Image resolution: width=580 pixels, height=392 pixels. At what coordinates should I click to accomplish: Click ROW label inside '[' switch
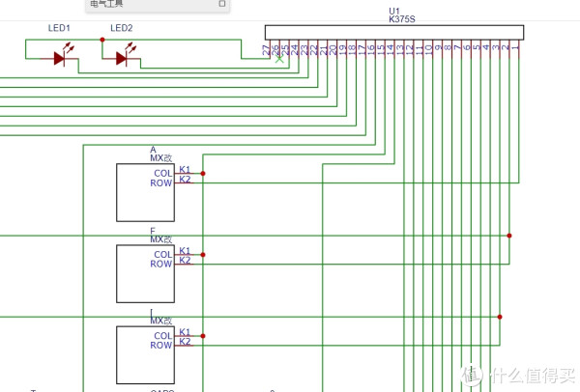coord(160,345)
